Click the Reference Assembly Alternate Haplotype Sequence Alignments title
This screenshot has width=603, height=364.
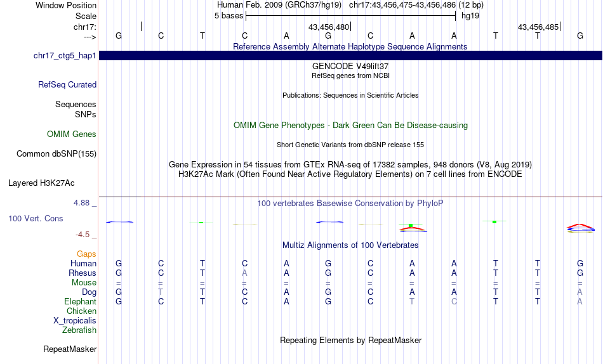click(350, 46)
